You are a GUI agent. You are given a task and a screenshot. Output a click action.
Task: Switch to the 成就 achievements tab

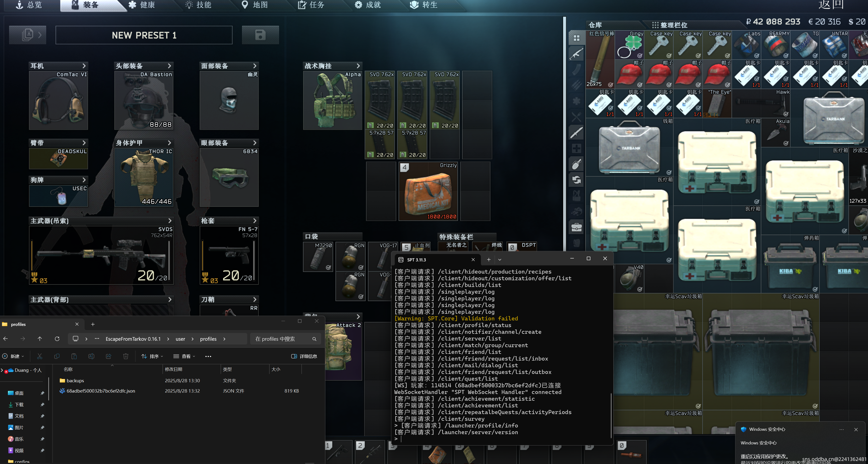(x=368, y=5)
